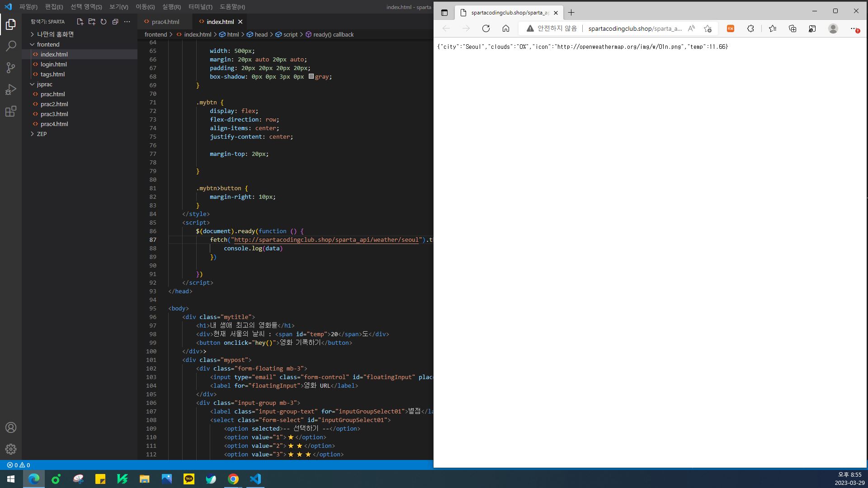Reload the page in Edge browser

tap(486, 28)
